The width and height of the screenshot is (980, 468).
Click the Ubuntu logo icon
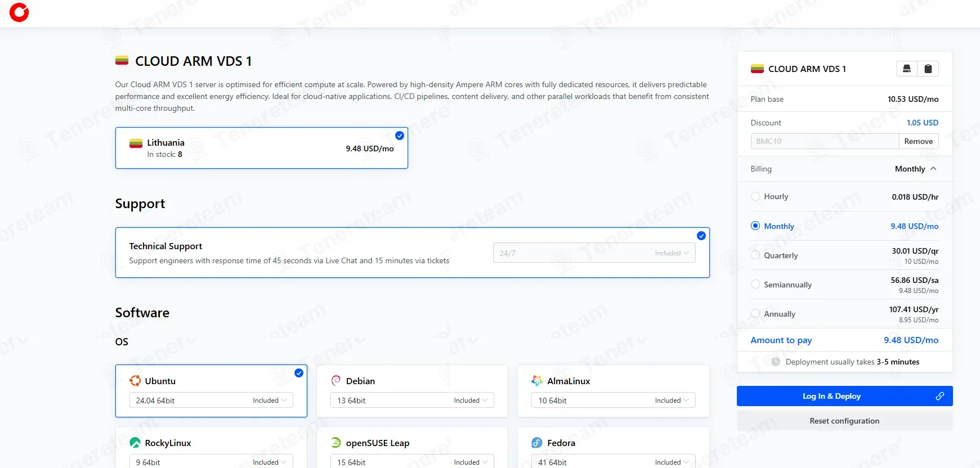click(135, 381)
